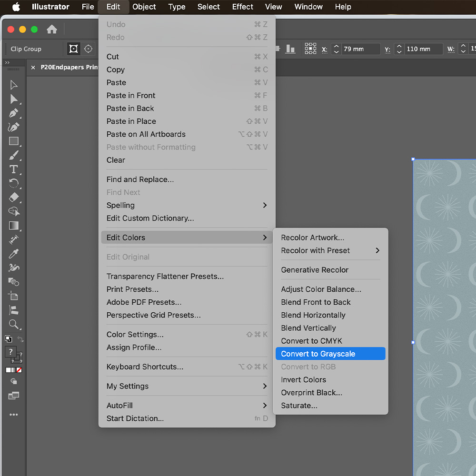Expand the AutoFill submenu

click(187, 406)
